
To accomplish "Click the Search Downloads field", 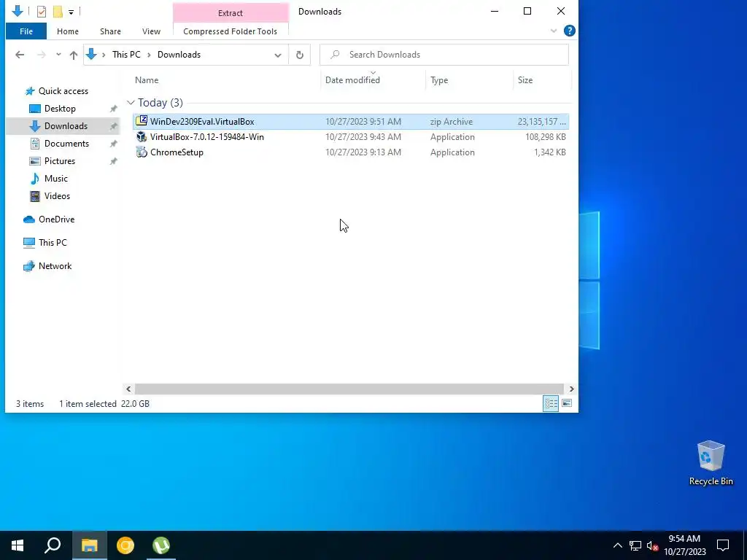I will [x=444, y=55].
